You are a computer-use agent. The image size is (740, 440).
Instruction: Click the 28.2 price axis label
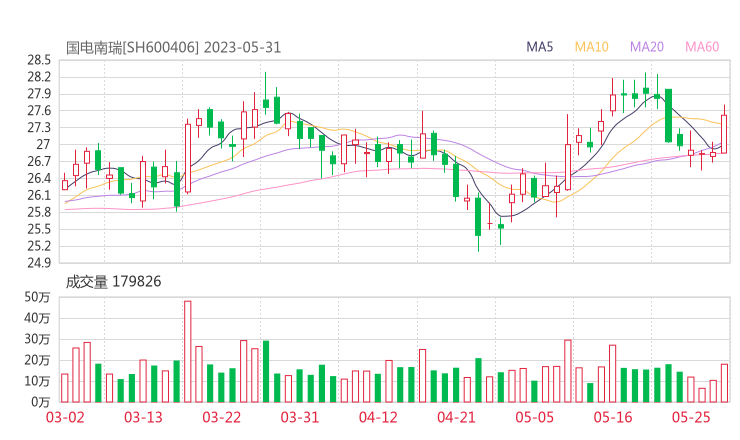[39, 77]
